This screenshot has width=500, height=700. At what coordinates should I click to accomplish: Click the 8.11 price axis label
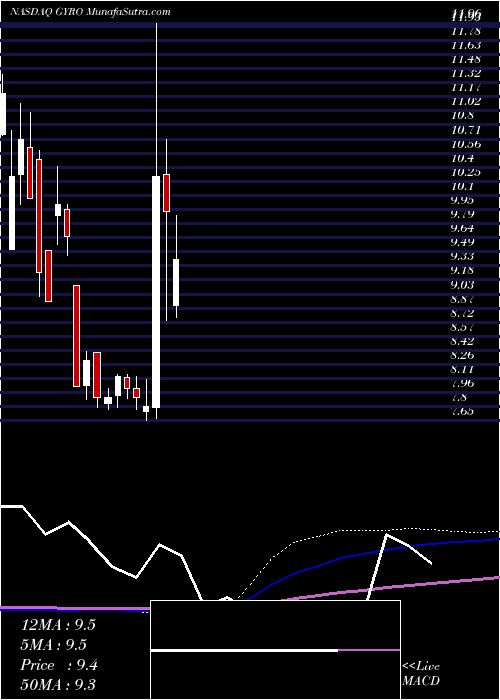(462, 370)
